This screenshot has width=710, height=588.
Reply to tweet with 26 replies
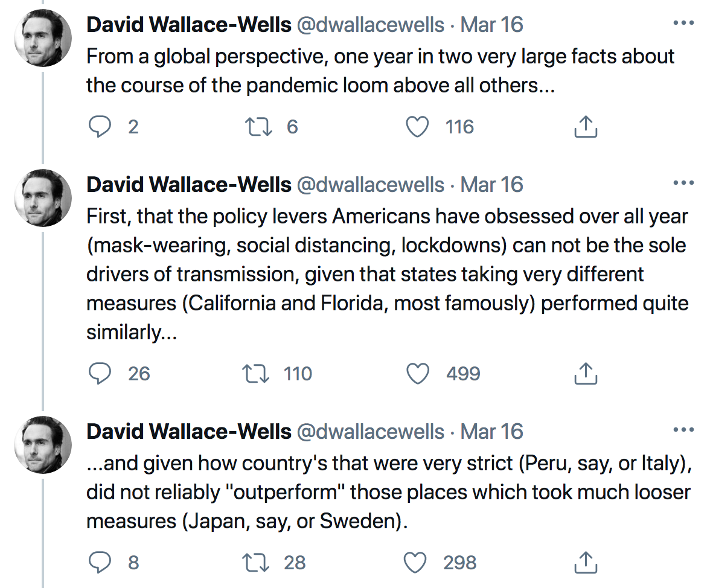click(100, 374)
